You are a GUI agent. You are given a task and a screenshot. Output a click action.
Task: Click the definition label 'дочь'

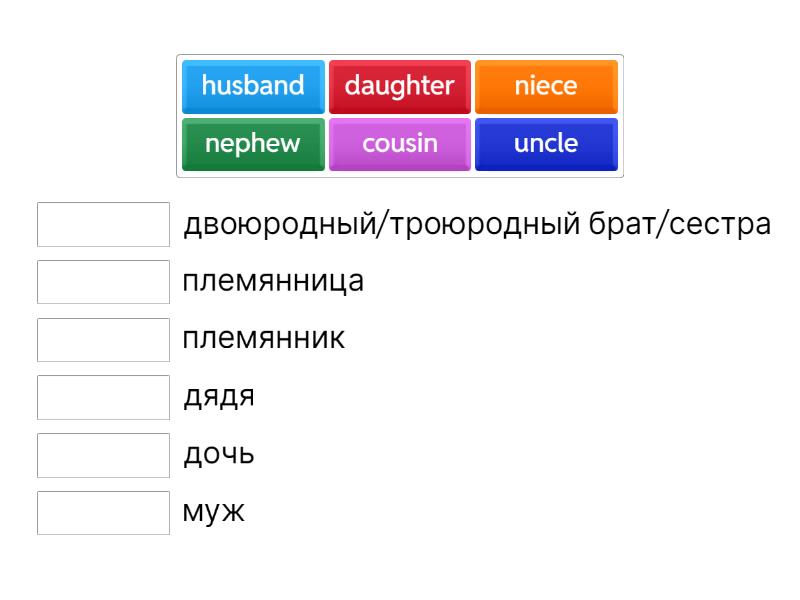pos(219,455)
